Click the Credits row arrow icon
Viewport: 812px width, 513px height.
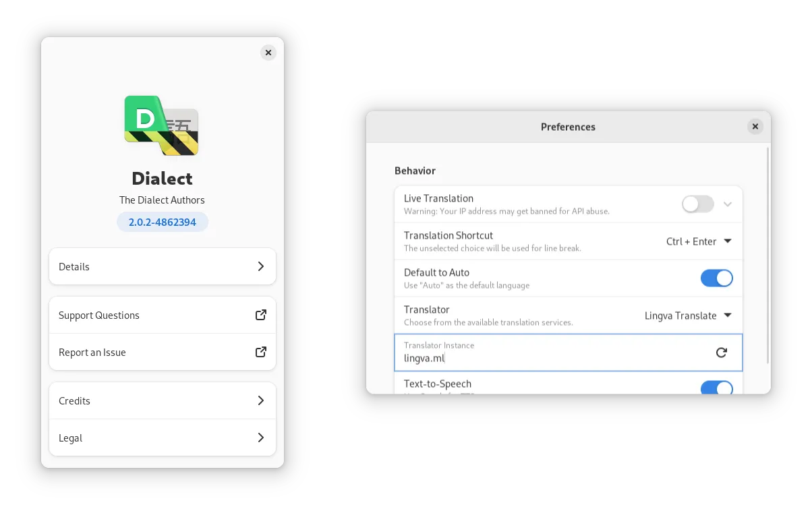click(261, 400)
